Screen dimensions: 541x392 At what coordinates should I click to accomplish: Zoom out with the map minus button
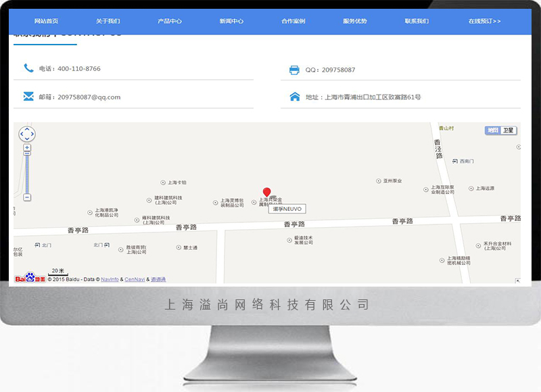(x=27, y=197)
